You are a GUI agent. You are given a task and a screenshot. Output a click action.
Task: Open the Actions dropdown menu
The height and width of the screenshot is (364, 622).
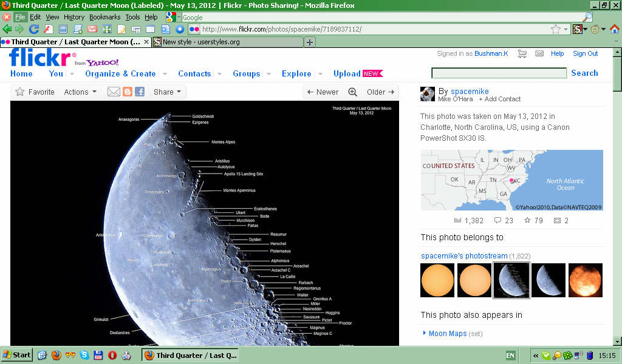pos(80,92)
